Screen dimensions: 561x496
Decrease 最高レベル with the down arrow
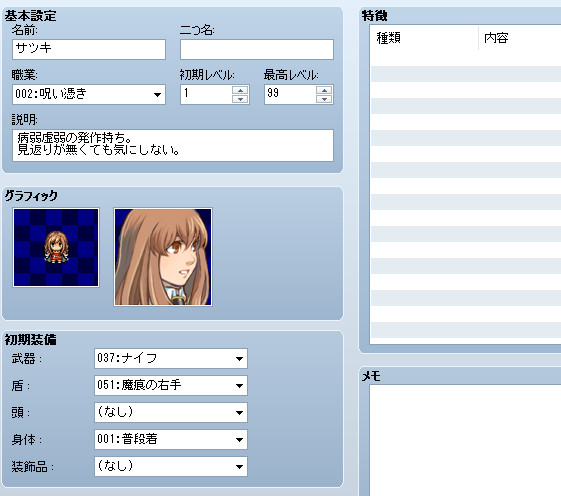point(324,99)
